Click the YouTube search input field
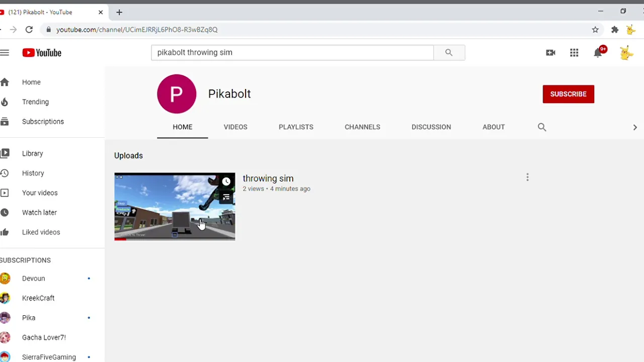The image size is (644, 362). coord(292,52)
